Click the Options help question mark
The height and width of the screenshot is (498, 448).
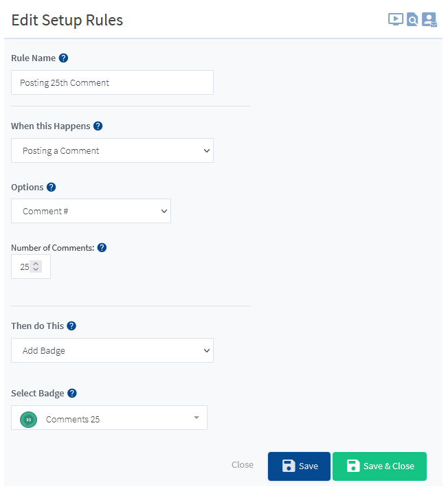pos(51,187)
